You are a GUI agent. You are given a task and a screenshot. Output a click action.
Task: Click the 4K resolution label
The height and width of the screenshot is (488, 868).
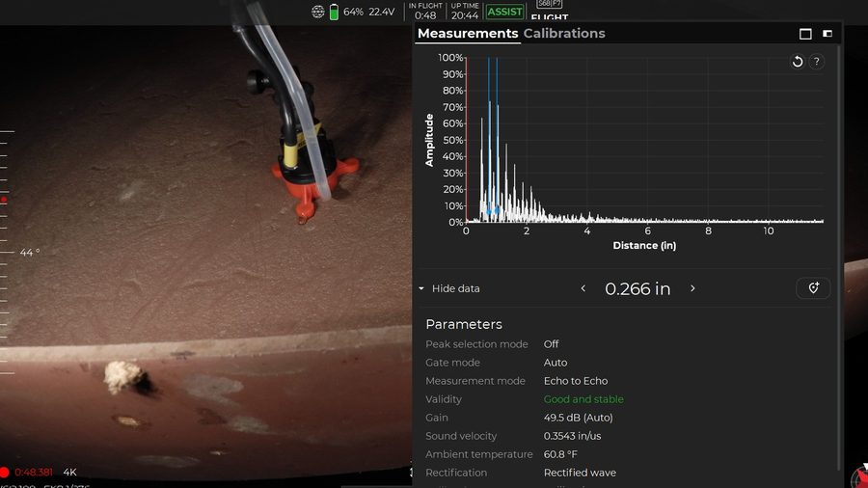(69, 473)
